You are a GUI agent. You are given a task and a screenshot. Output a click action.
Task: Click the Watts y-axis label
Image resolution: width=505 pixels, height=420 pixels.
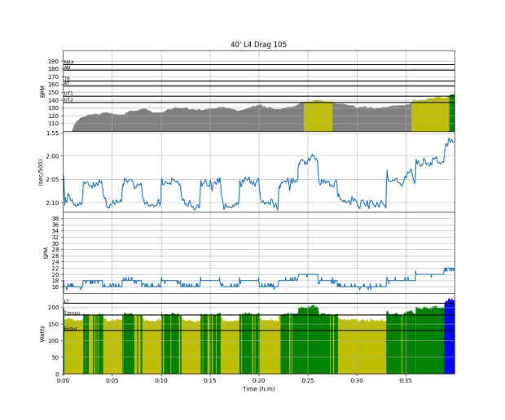(x=43, y=334)
